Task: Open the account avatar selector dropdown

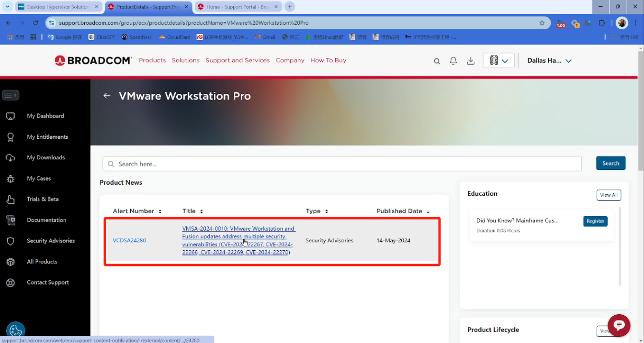Action: 499,60
